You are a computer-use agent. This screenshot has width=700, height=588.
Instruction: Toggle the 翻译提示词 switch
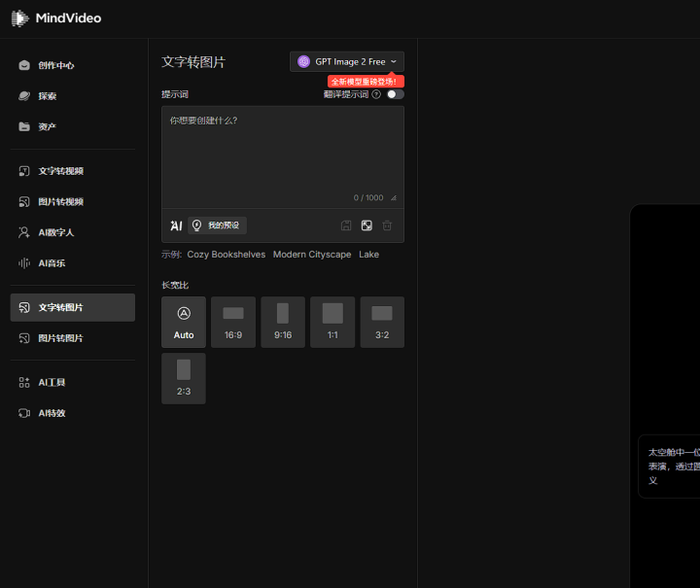pos(395,94)
